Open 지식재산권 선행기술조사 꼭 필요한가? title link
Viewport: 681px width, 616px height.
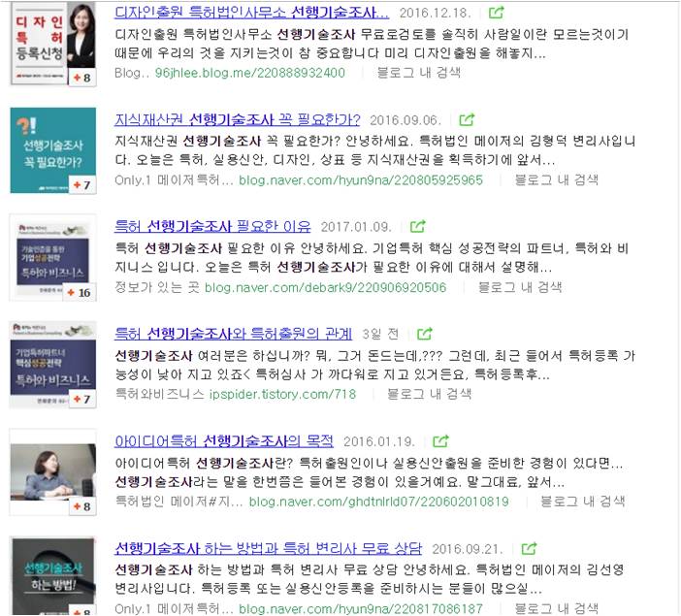[x=237, y=119]
